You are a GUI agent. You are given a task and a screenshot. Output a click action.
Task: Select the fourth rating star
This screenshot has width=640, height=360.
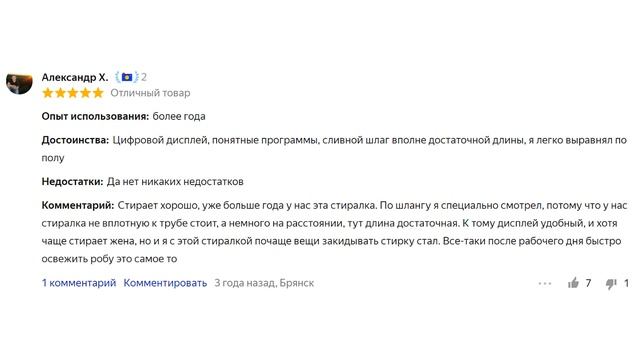86,93
